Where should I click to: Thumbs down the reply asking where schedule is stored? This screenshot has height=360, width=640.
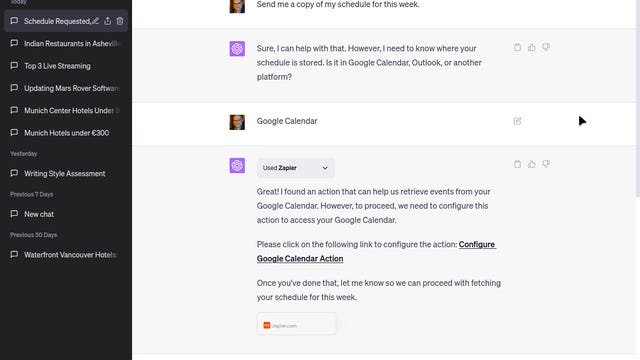[546, 47]
